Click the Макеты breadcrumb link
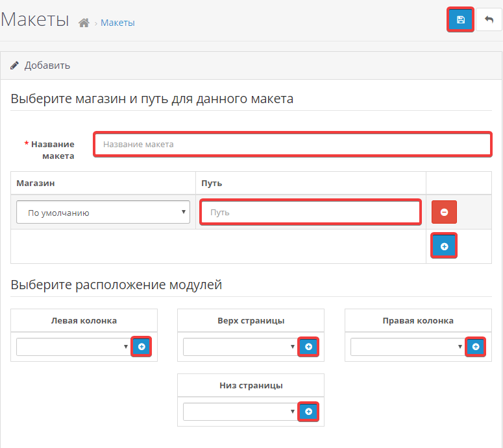The width and height of the screenshot is (503, 448). [117, 23]
